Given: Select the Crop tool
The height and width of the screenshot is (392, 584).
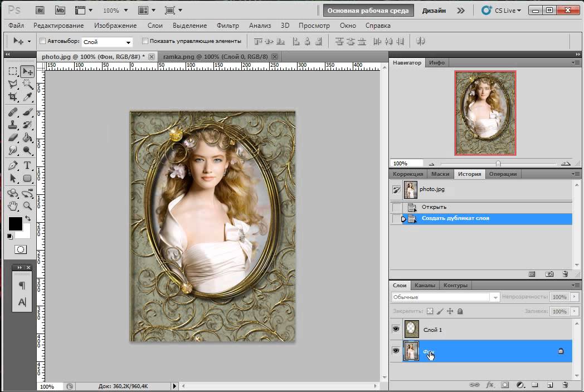Looking at the screenshot, I should tap(13, 97).
